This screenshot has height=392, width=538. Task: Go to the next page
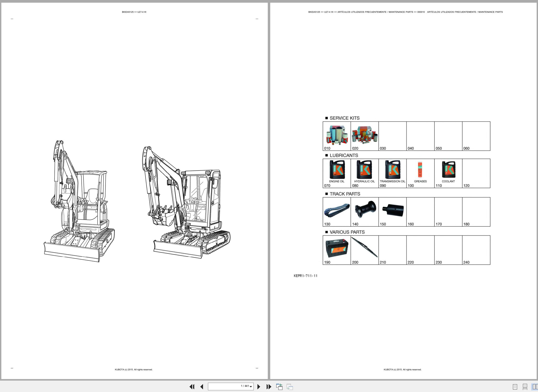pos(259,387)
